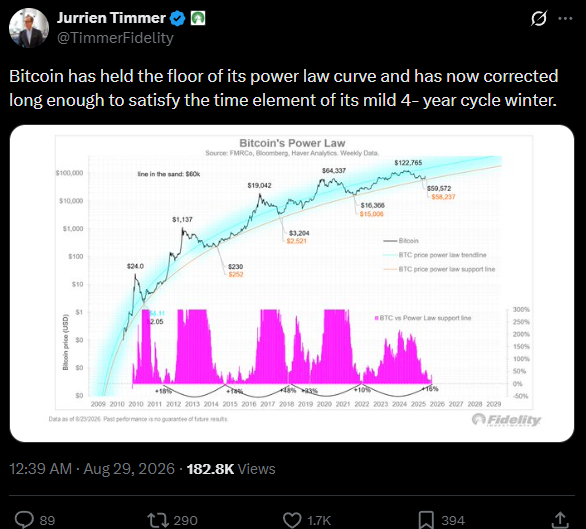Open the three-dot more options menu
The width and height of the screenshot is (586, 529).
click(565, 18)
